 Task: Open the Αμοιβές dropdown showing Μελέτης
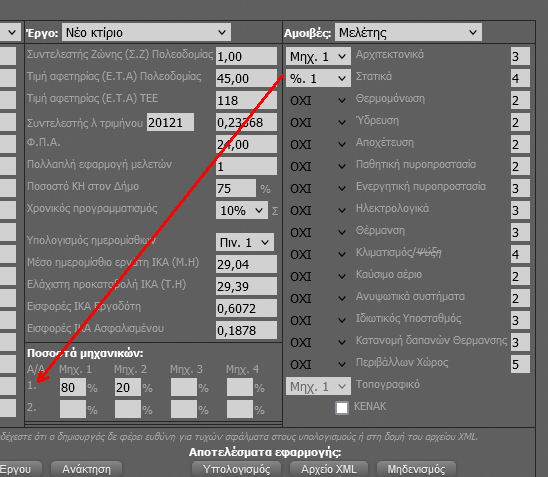tap(408, 32)
